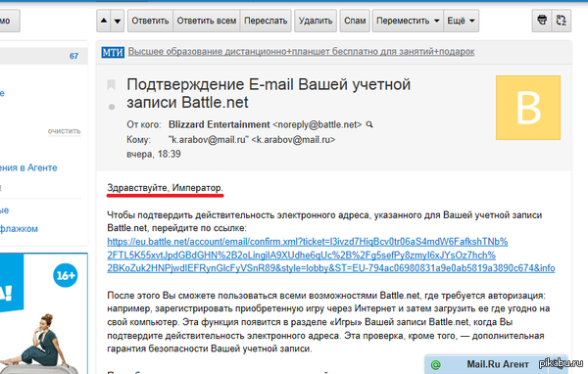Go to previous message with up arrow
Viewport: 588px width, 374px height.
click(x=104, y=21)
